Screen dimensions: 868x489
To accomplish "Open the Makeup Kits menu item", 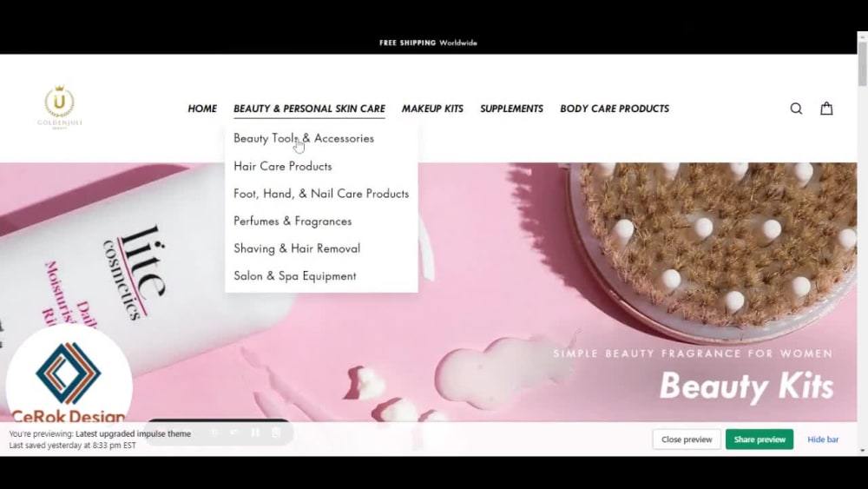I will pos(432,109).
